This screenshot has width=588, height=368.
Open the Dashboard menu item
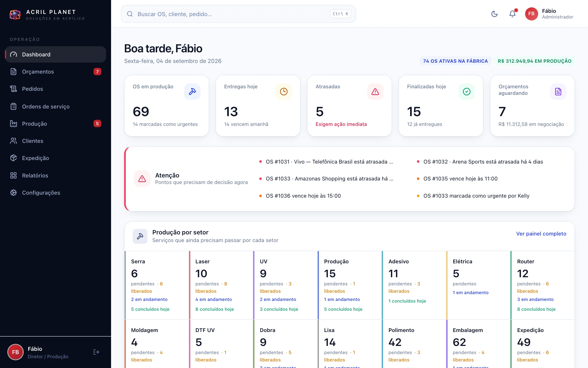pyautogui.click(x=56, y=55)
